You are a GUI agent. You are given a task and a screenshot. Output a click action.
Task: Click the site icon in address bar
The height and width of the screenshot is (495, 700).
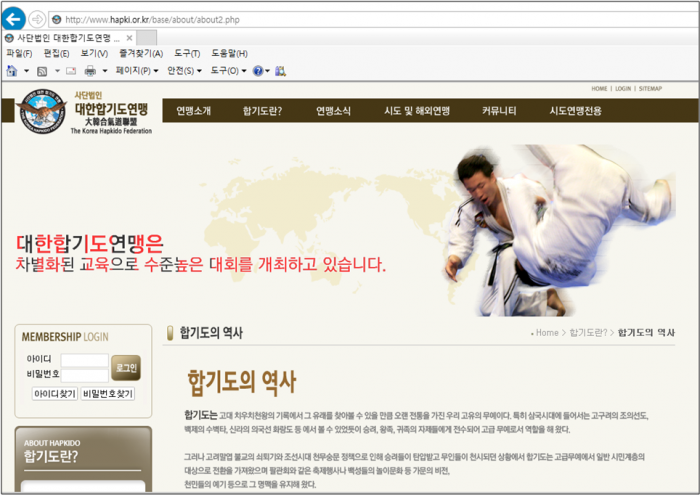pos(57,20)
